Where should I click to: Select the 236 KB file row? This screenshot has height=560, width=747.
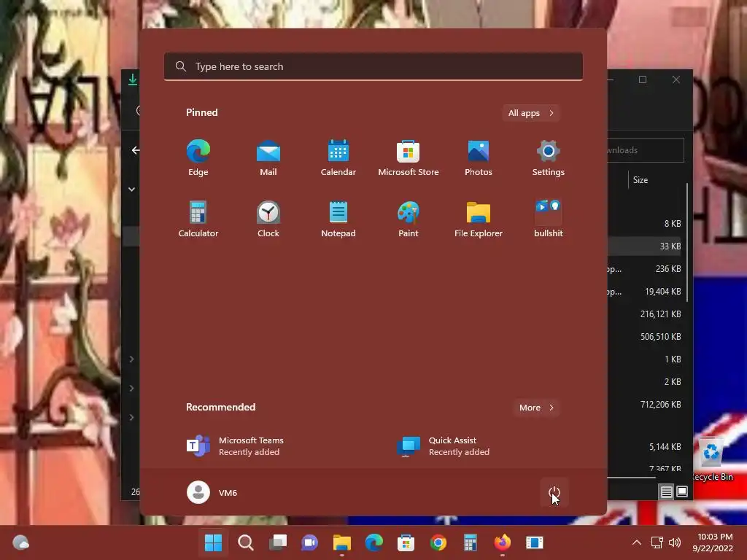tap(644, 268)
